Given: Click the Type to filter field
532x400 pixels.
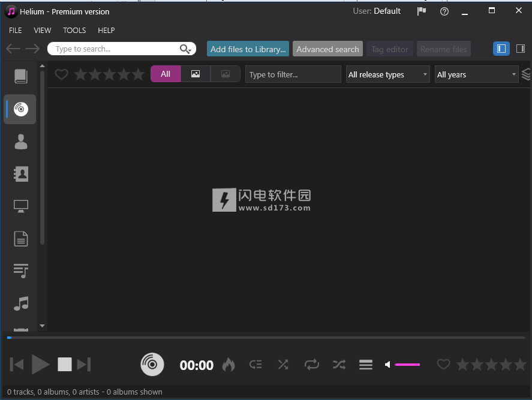Looking at the screenshot, I should (x=293, y=74).
